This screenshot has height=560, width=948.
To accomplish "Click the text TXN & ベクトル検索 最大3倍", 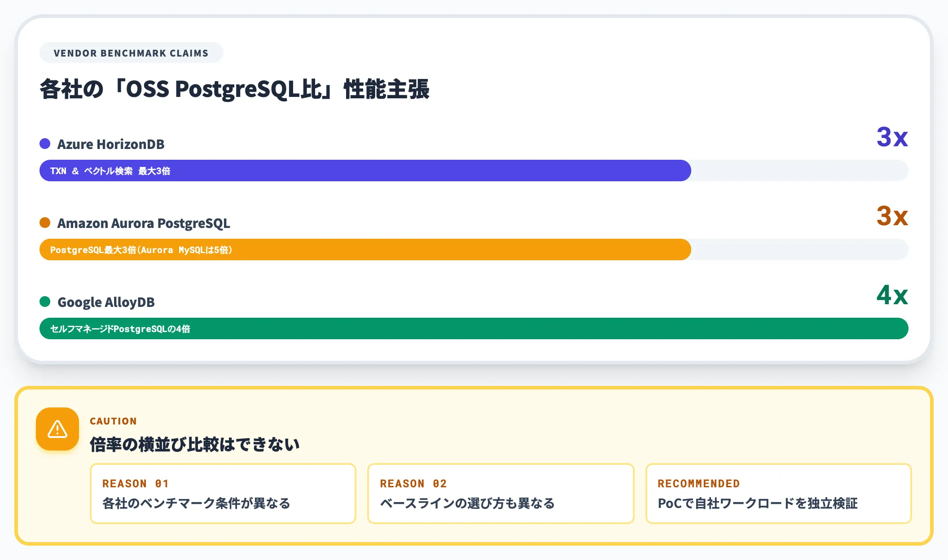I will 110,171.
